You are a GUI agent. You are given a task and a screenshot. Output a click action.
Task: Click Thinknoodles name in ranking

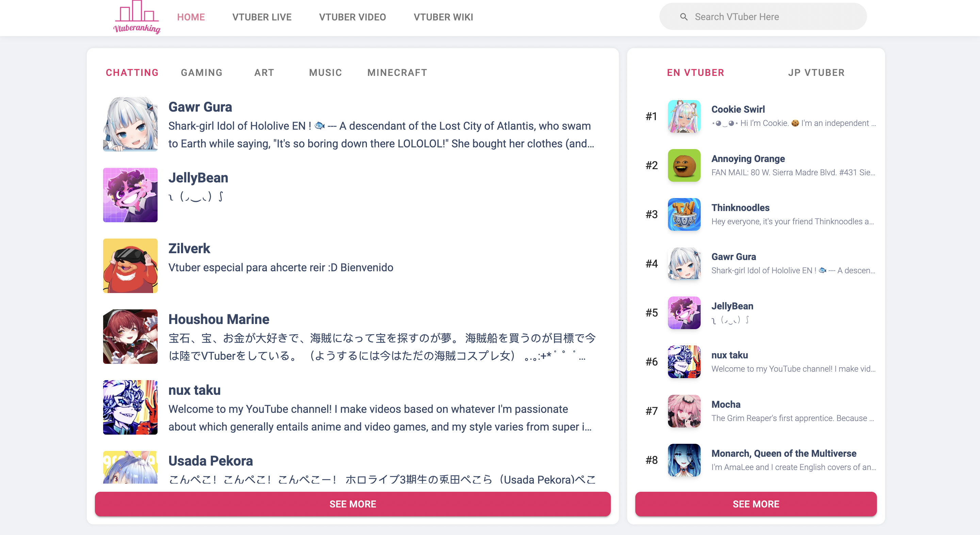pos(740,207)
